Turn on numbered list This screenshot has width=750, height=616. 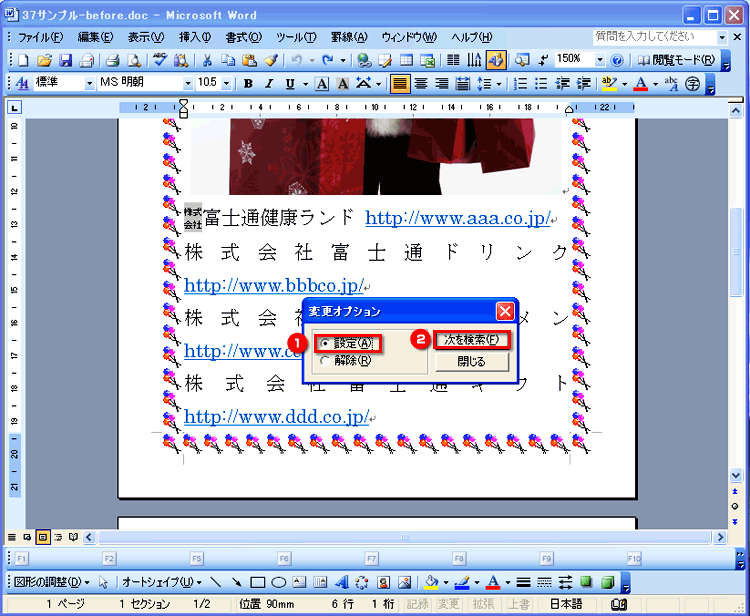pos(520,84)
